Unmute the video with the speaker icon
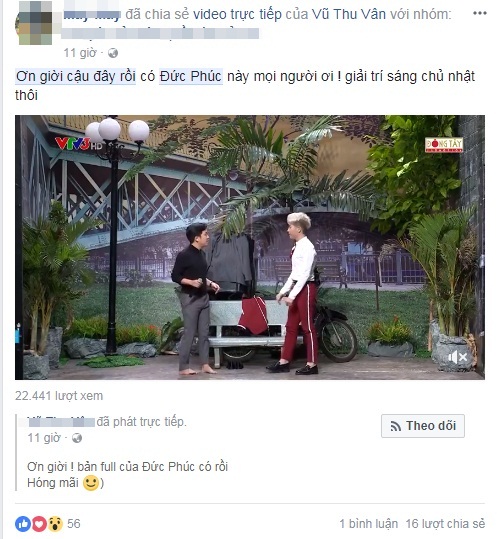The image size is (497, 539). tap(457, 358)
